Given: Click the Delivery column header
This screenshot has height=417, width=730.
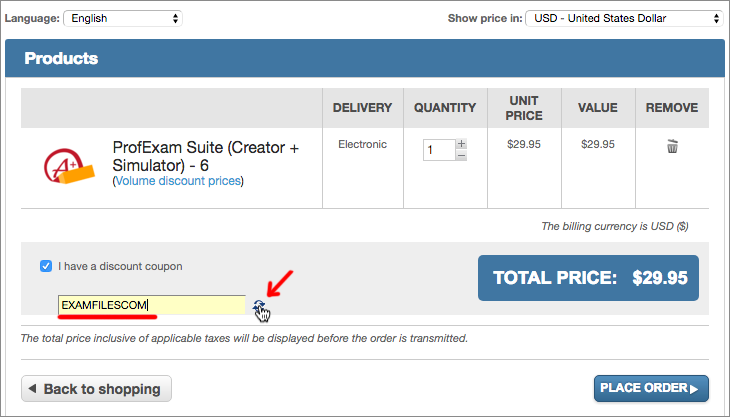Looking at the screenshot, I should tap(362, 108).
